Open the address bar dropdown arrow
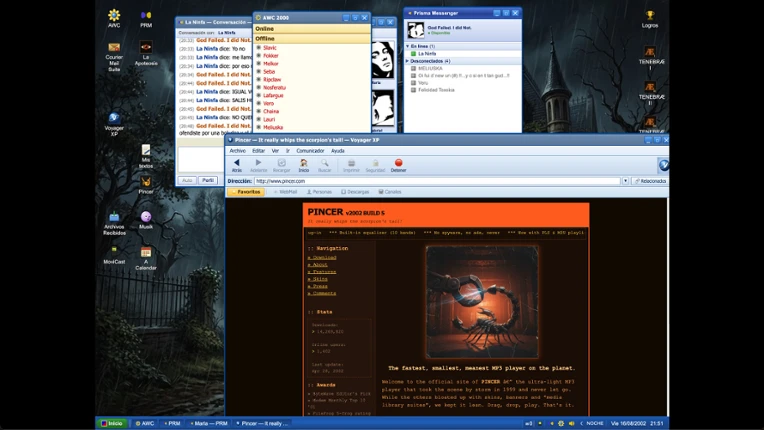 click(625, 181)
